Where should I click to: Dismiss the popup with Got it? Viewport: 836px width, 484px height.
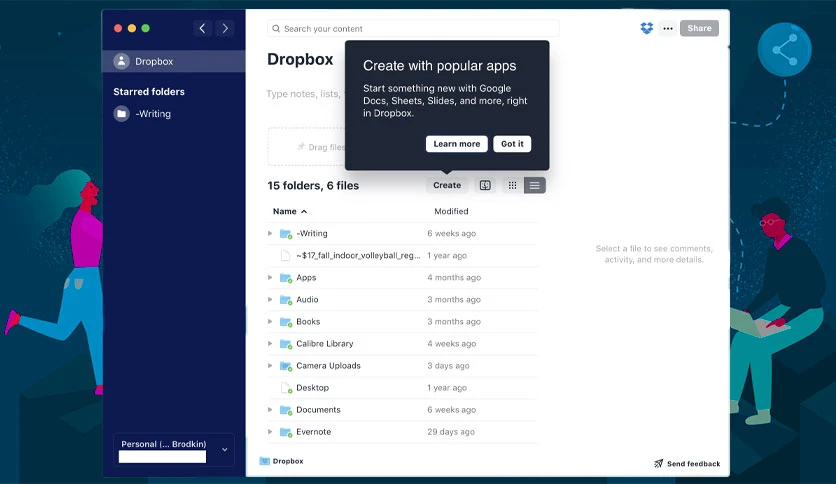pyautogui.click(x=512, y=144)
